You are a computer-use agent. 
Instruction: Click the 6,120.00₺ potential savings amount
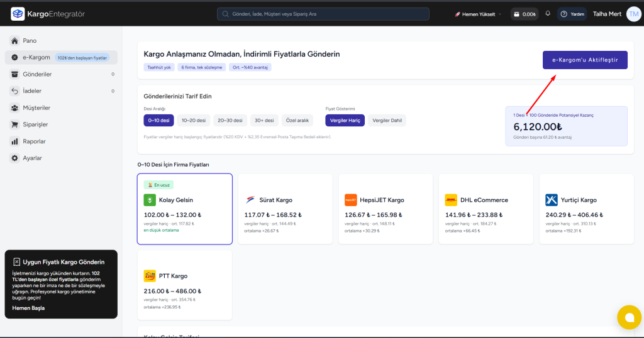pos(538,127)
